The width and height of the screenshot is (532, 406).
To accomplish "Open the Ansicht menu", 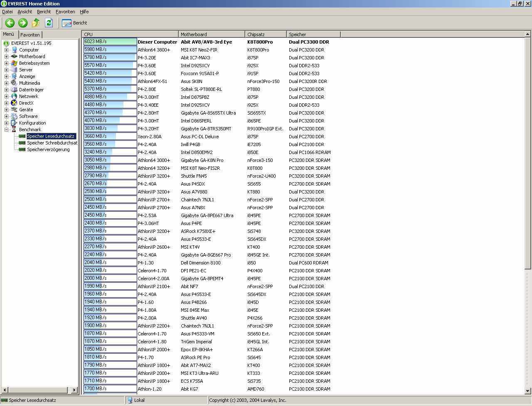I will coord(25,12).
